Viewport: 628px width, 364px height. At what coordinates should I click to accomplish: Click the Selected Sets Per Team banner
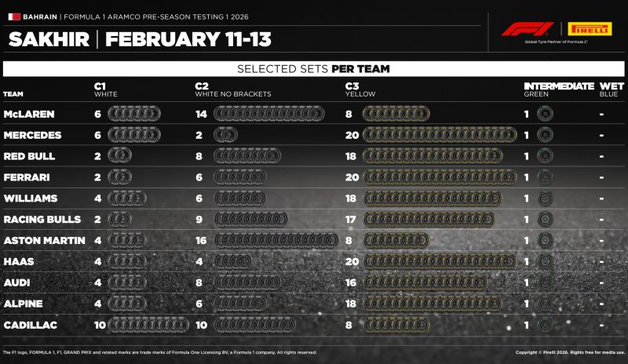(x=313, y=69)
